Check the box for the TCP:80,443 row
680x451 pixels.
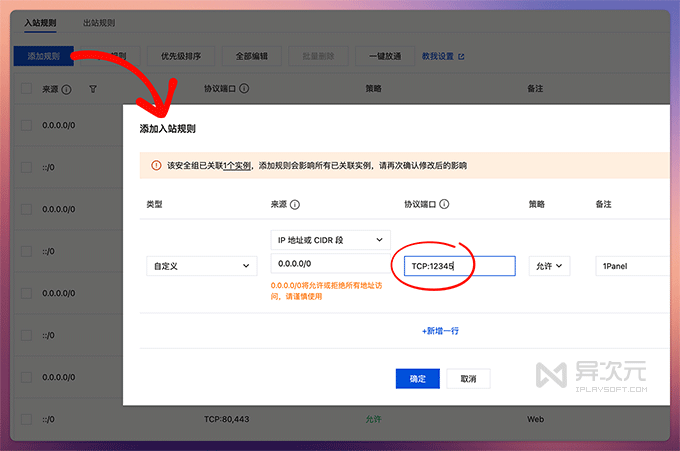[x=27, y=420]
